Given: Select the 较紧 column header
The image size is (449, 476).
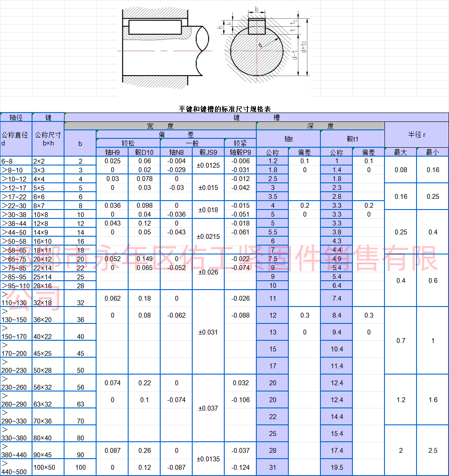Looking at the screenshot, I should [x=240, y=143].
